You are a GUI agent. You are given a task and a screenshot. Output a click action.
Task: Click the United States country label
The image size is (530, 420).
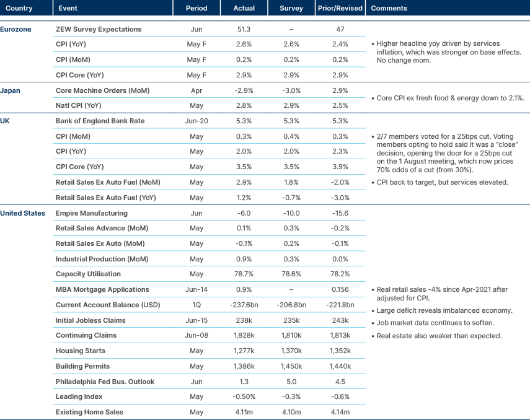pyautogui.click(x=22, y=213)
